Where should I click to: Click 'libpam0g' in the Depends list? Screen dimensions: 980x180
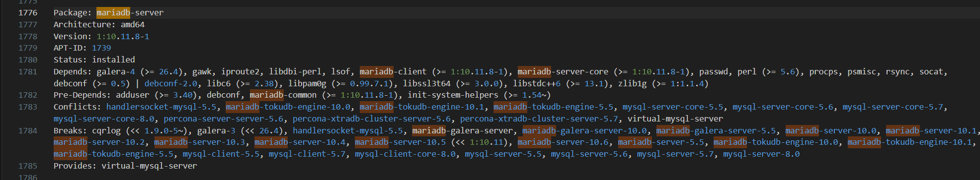point(307,84)
